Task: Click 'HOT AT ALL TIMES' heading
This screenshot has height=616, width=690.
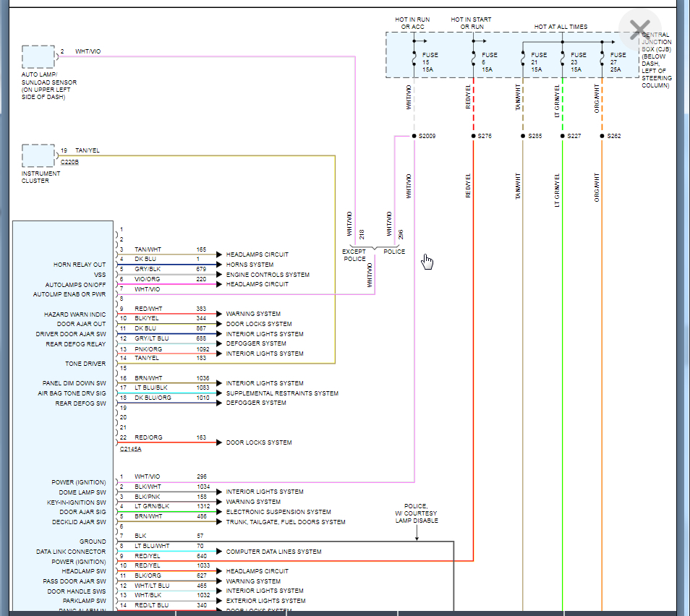Action: pos(561,27)
